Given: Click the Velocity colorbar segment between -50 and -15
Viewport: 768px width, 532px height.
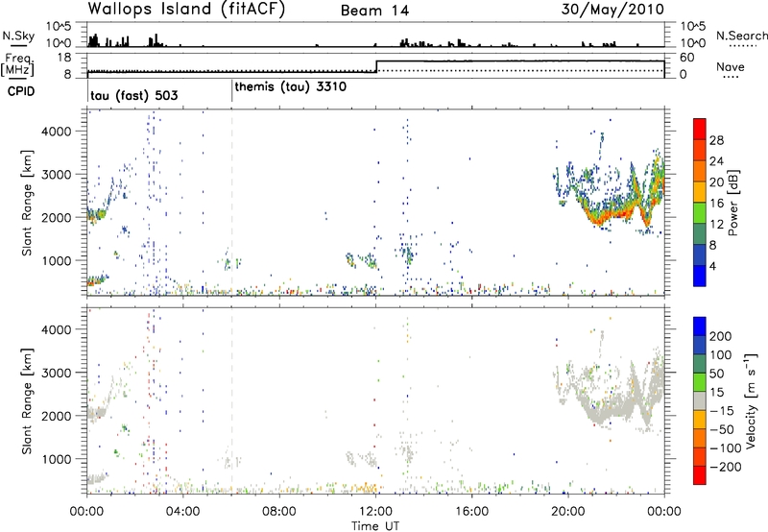Looking at the screenshot, I should (x=700, y=420).
